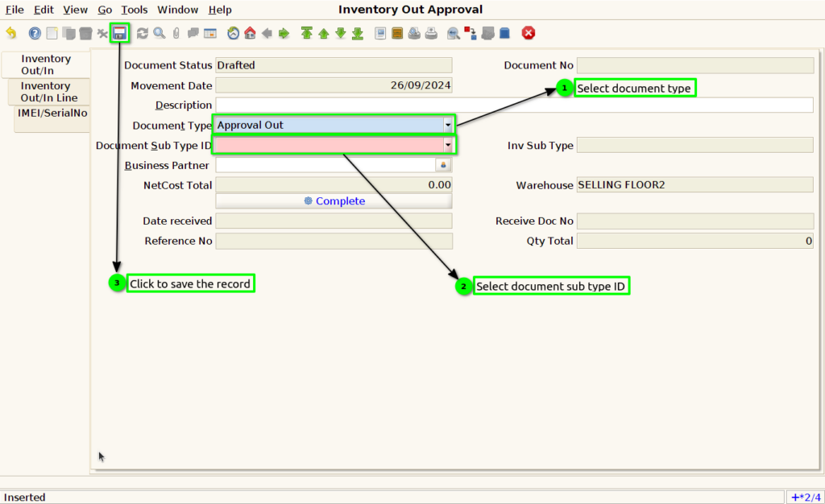Image resolution: width=825 pixels, height=504 pixels.
Task: Open Archived documents cabinet icon
Action: (x=397, y=33)
